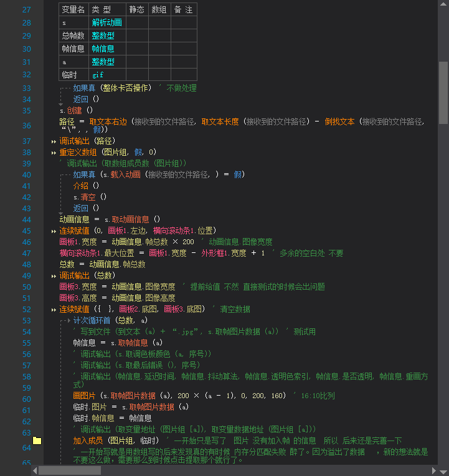This screenshot has width=449, height=476.
Task: Click comment 多余的空白处 不要
Action: [311, 253]
